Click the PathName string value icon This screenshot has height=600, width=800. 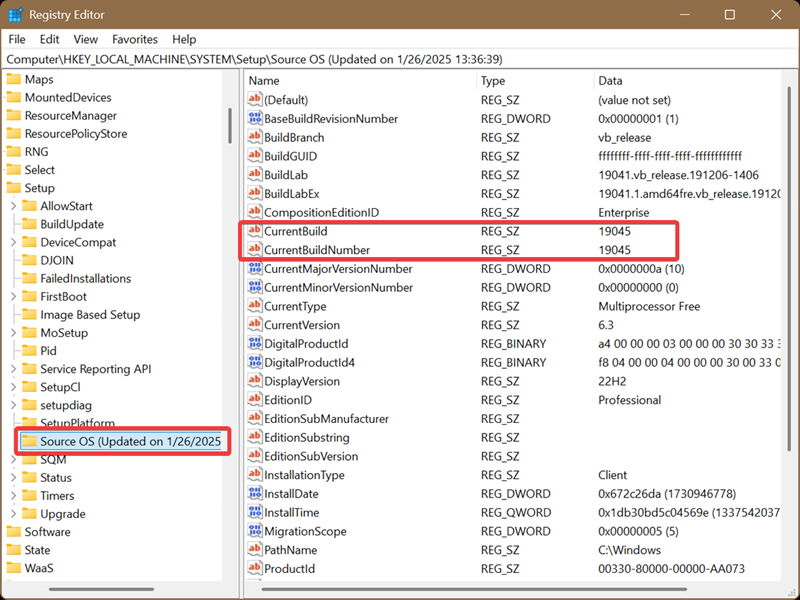click(x=255, y=549)
